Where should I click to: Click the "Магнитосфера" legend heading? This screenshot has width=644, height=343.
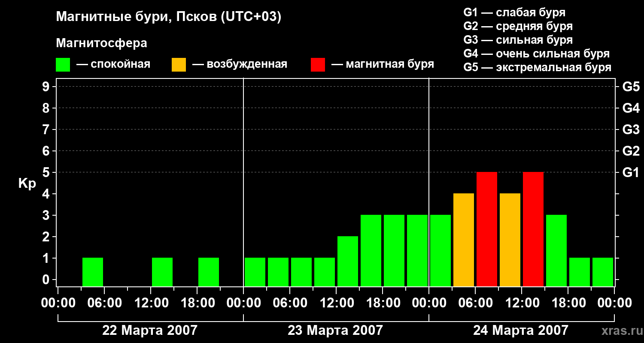(102, 43)
